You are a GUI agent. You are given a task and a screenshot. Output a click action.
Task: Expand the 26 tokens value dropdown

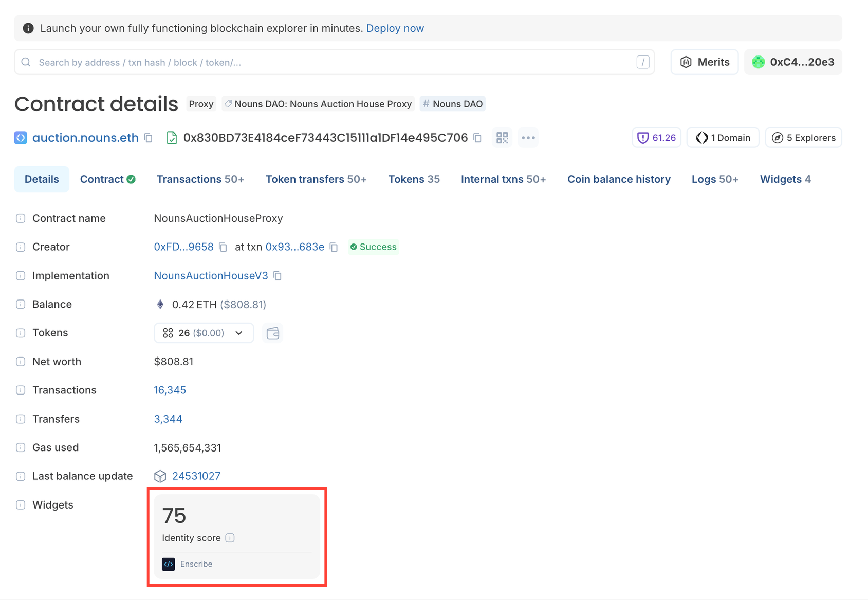pyautogui.click(x=238, y=333)
